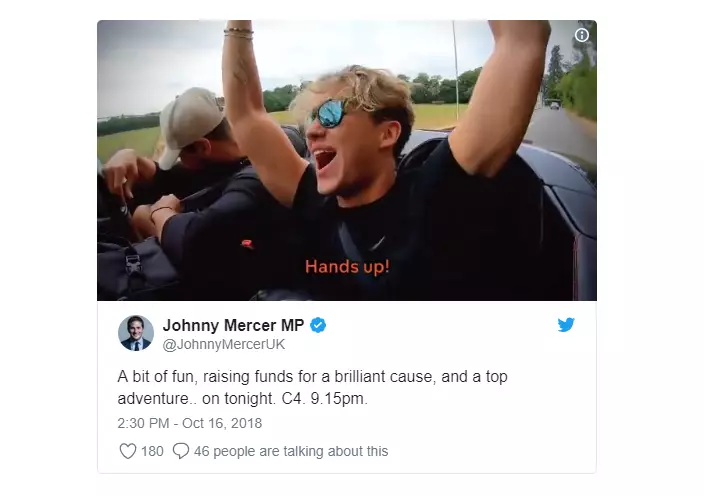Click the heart icon to like the tweet

point(128,451)
